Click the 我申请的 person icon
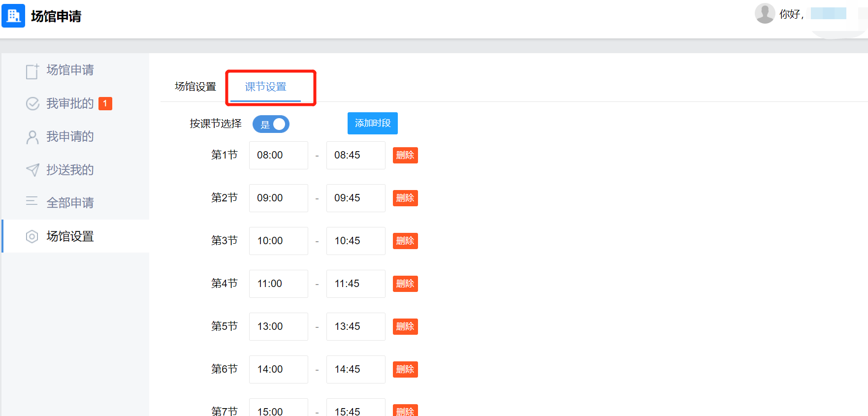The image size is (868, 416). pos(32,137)
